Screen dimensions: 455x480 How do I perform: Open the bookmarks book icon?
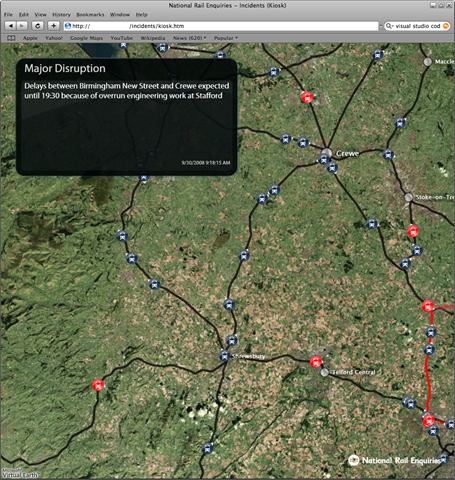point(11,38)
